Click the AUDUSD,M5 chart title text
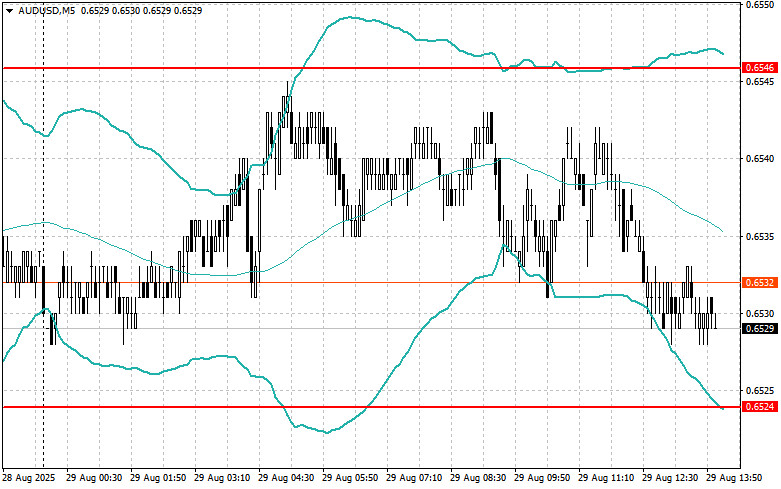 pyautogui.click(x=47, y=10)
